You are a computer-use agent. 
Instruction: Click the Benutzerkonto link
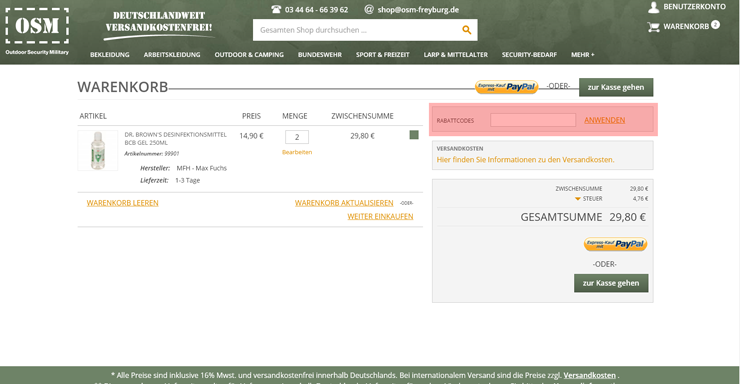coord(694,7)
